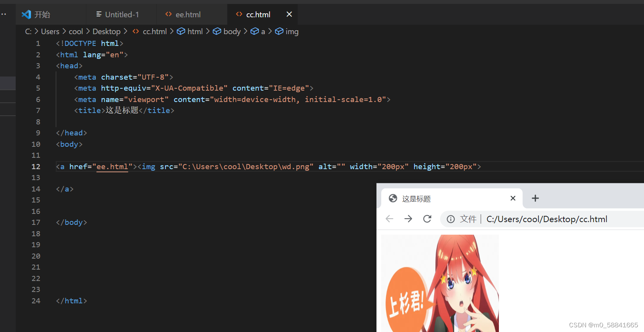The height and width of the screenshot is (332, 644).
Task: Click the address bar showing C:/Users/cool/Desktop/cc.html
Action: (x=547, y=219)
